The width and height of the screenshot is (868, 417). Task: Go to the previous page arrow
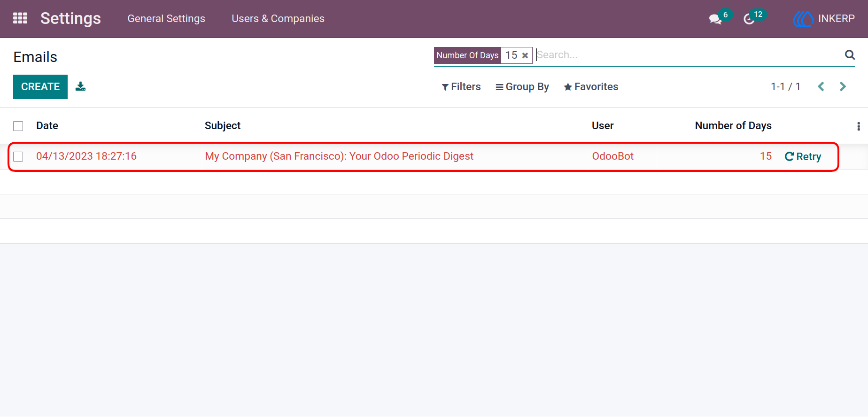[821, 86]
